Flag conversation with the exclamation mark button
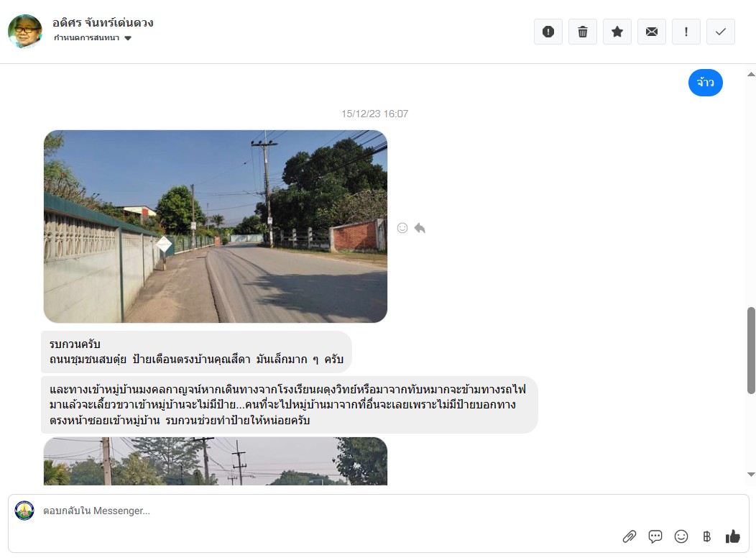This screenshot has height=558, width=756. tap(686, 32)
